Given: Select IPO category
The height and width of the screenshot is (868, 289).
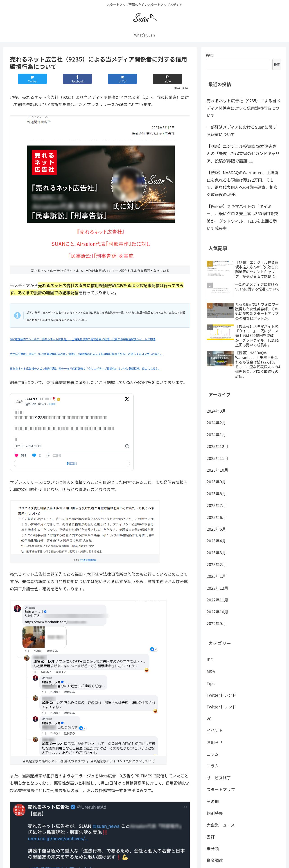Looking at the screenshot, I should 210,660.
